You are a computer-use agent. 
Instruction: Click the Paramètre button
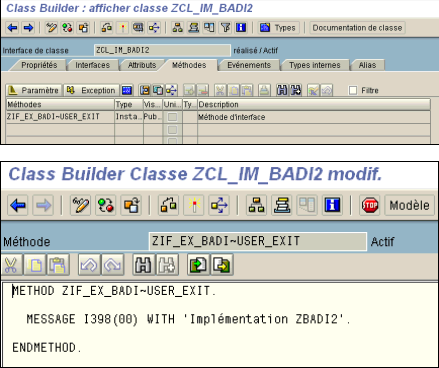tap(34, 90)
